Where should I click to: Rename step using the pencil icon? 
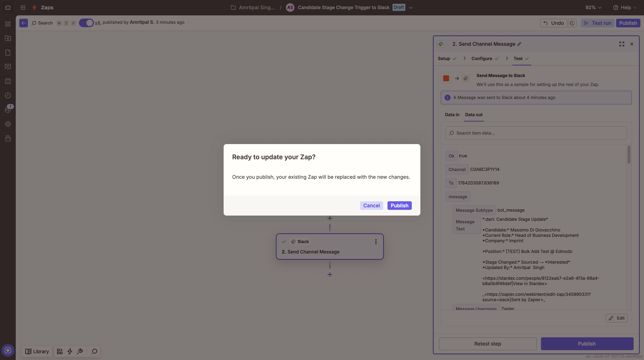(519, 44)
